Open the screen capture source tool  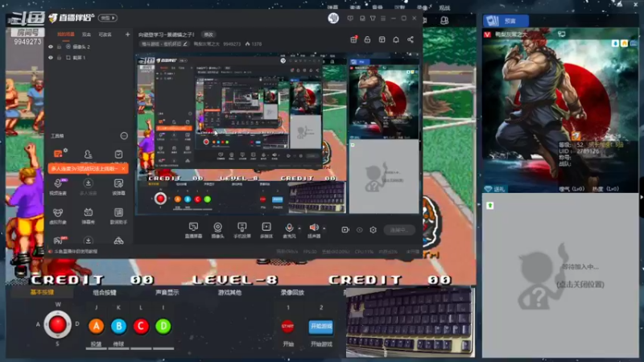coord(193,230)
